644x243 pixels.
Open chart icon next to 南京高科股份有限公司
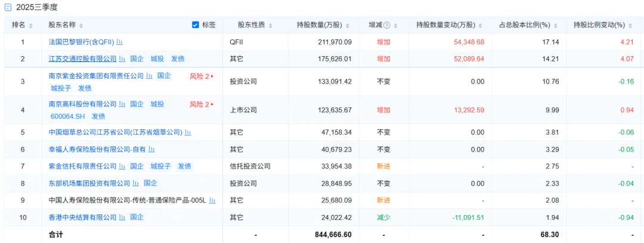[x=122, y=104]
